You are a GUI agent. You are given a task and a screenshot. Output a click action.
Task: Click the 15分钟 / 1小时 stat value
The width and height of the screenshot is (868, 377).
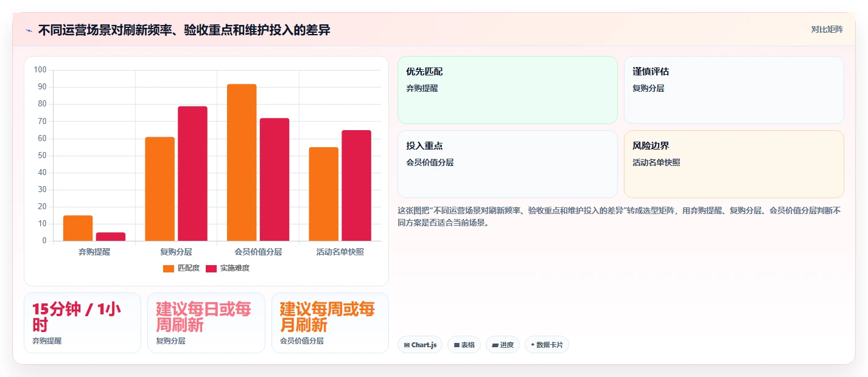coord(77,317)
